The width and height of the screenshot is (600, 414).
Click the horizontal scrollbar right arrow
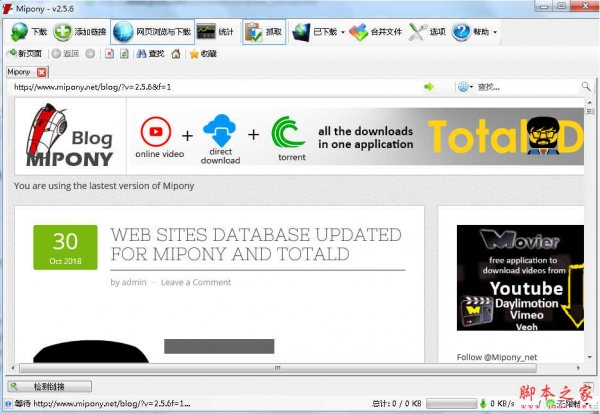(578, 368)
